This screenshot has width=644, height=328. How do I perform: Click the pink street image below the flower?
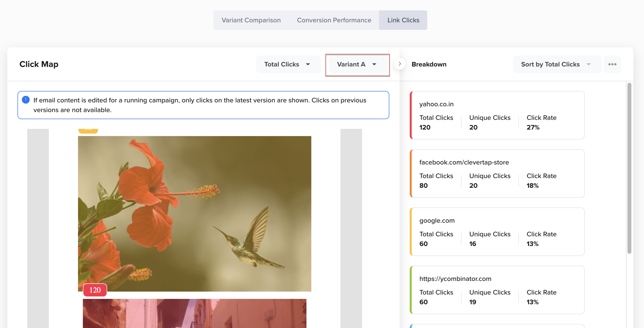195,314
